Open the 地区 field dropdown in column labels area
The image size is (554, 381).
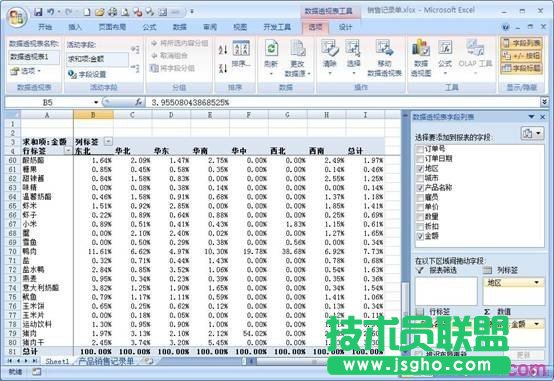coord(537,282)
